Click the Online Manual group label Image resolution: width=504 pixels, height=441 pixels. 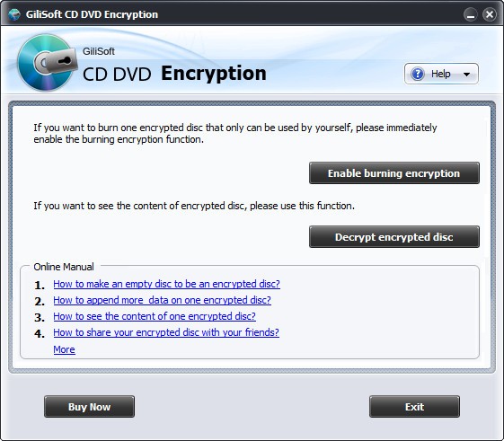64,267
